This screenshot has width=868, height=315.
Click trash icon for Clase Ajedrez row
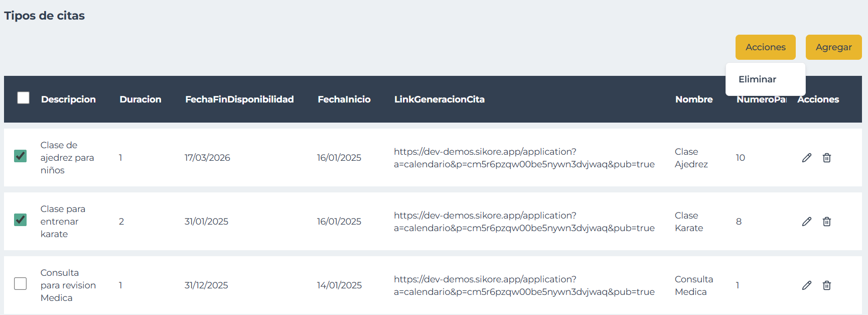click(826, 158)
